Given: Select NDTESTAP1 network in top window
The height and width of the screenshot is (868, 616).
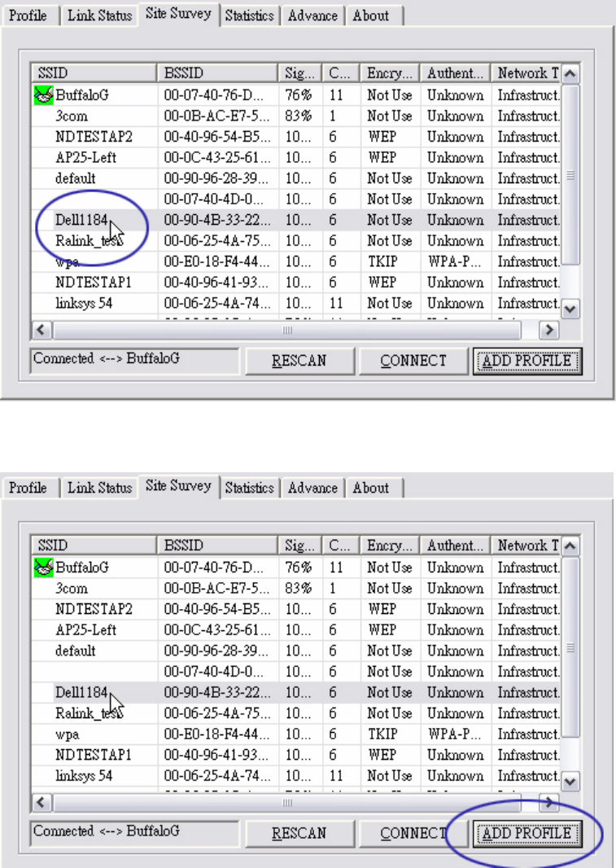Looking at the screenshot, I should point(94,283).
